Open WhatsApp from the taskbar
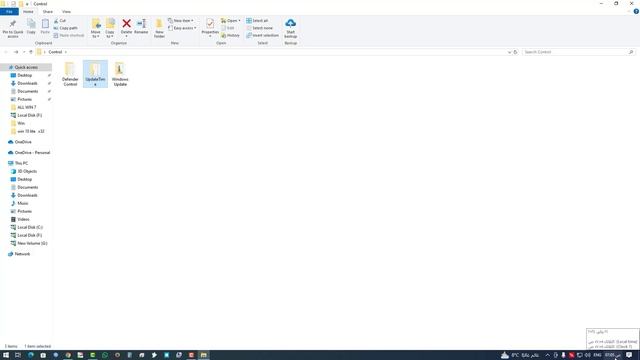Screen dimensions: 640x360 click(105, 355)
